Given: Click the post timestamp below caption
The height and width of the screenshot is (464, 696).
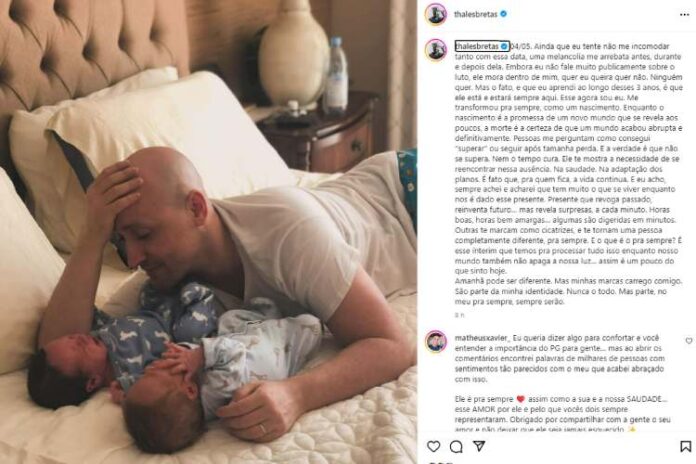Looking at the screenshot, I should 459,315.
